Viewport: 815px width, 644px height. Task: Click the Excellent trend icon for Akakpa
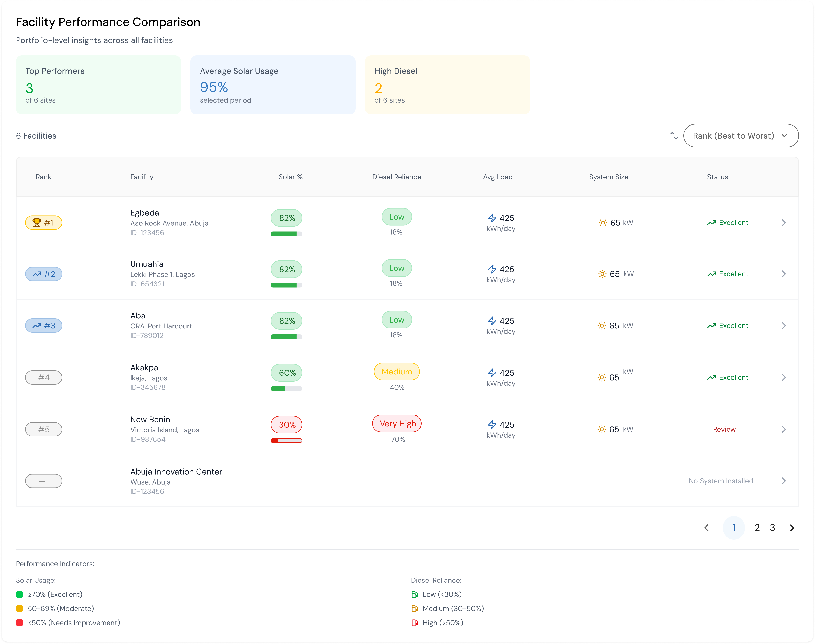tap(711, 377)
